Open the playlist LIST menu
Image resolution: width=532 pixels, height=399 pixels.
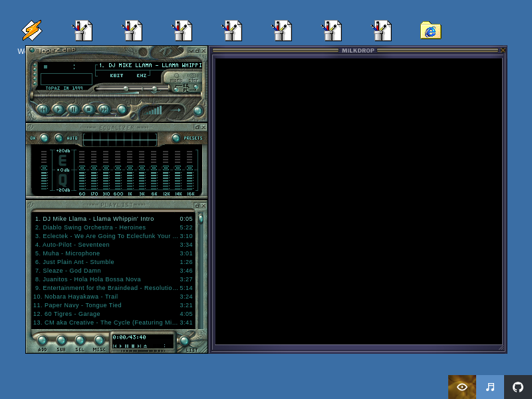pos(186,340)
